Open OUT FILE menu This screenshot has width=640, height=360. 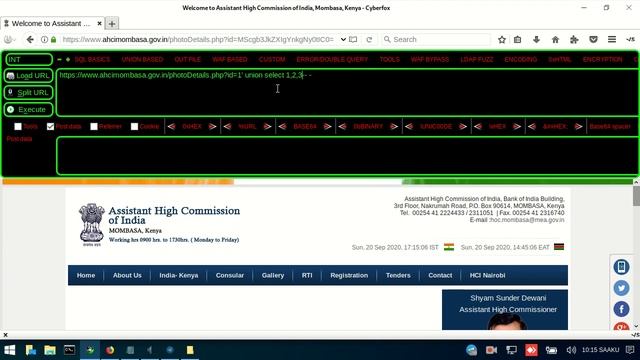coord(188,60)
